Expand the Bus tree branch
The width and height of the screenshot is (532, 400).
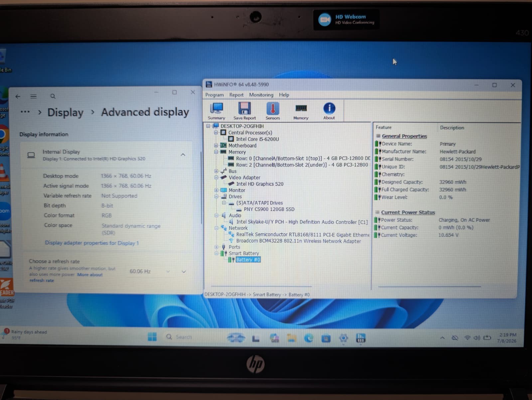pos(216,171)
